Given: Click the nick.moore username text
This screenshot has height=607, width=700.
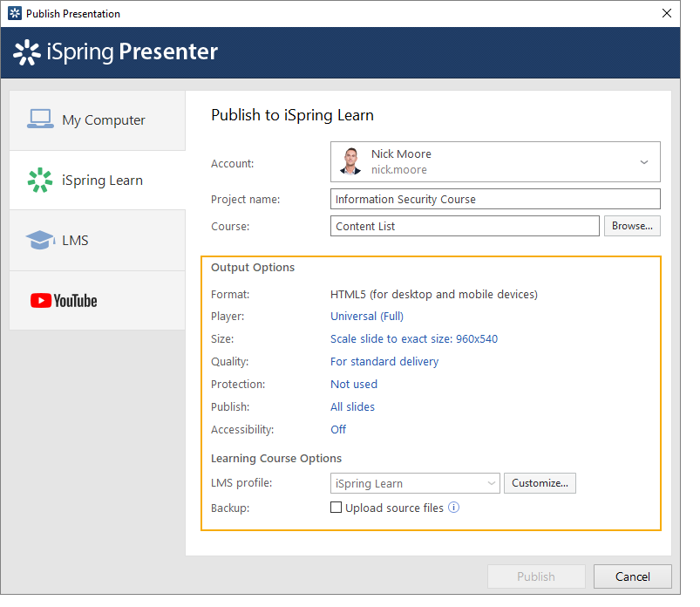Looking at the screenshot, I should pyautogui.click(x=399, y=170).
